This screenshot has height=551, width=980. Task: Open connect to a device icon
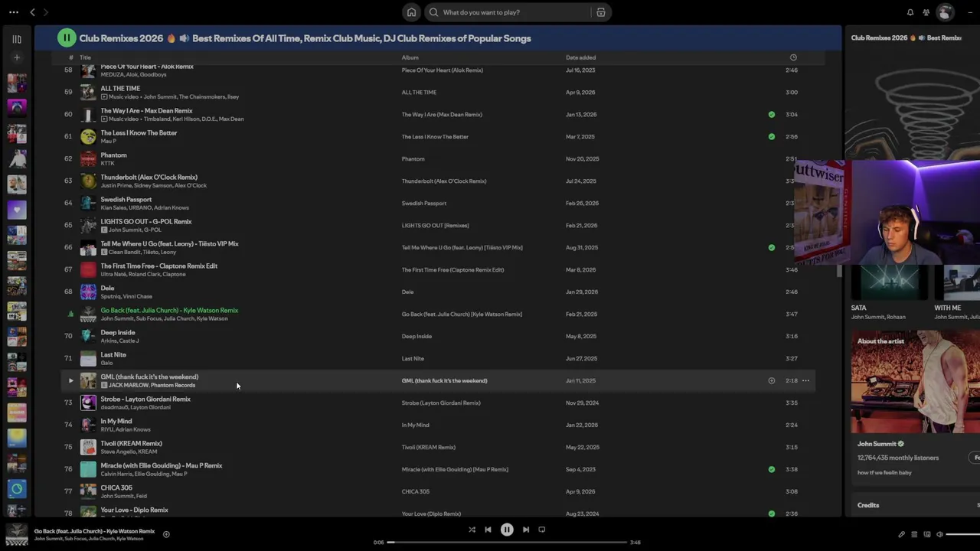click(x=927, y=534)
